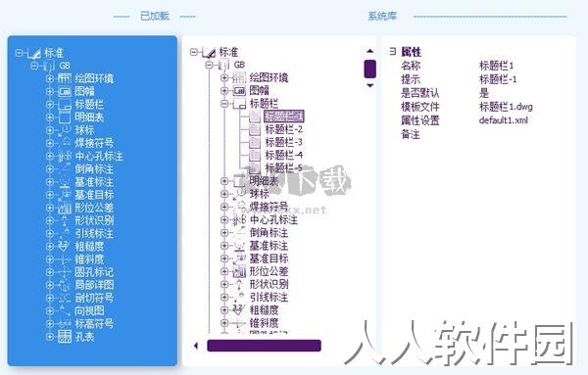Select highlighted 标题栏-1 item in system library
Image resolution: width=588 pixels, height=375 pixels.
tap(284, 117)
